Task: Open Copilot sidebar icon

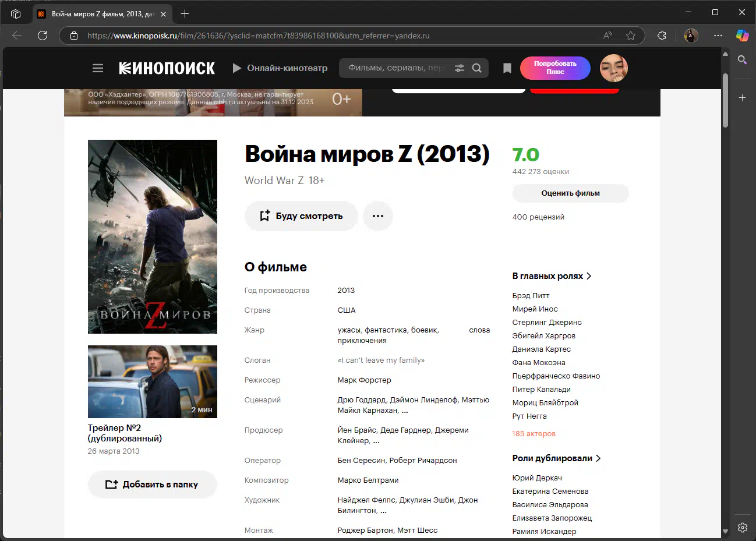Action: pyautogui.click(x=742, y=36)
